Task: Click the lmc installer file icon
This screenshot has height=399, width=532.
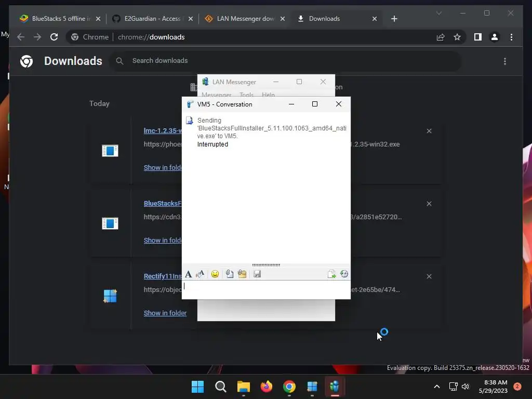Action: [110, 151]
